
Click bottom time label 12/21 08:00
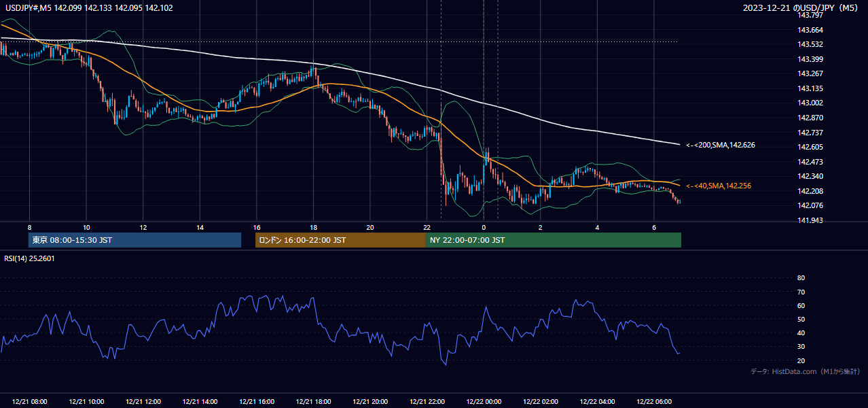(x=29, y=402)
